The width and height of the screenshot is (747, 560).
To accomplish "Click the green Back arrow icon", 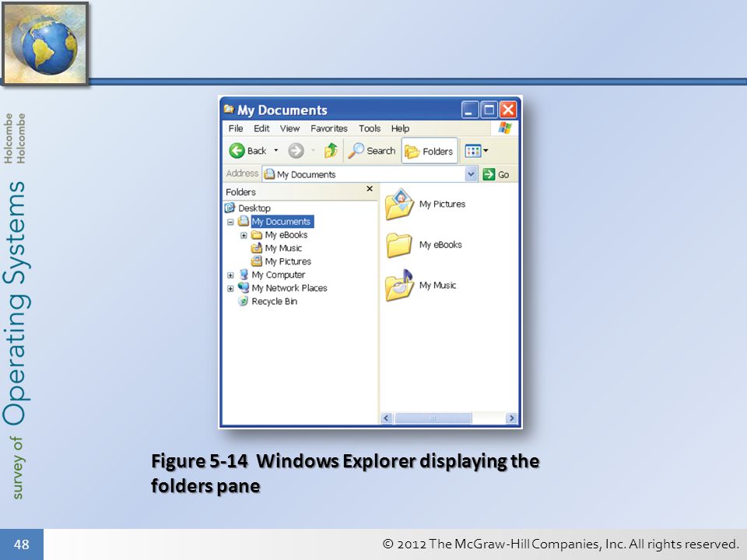I will coord(237,151).
